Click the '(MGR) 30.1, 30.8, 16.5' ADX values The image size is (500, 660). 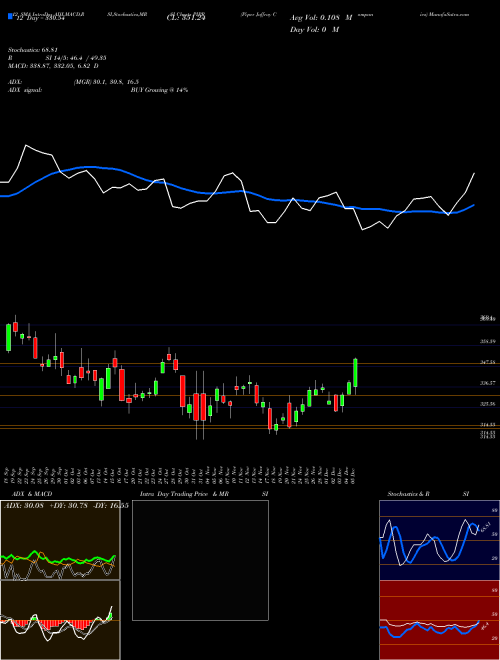coord(106,82)
